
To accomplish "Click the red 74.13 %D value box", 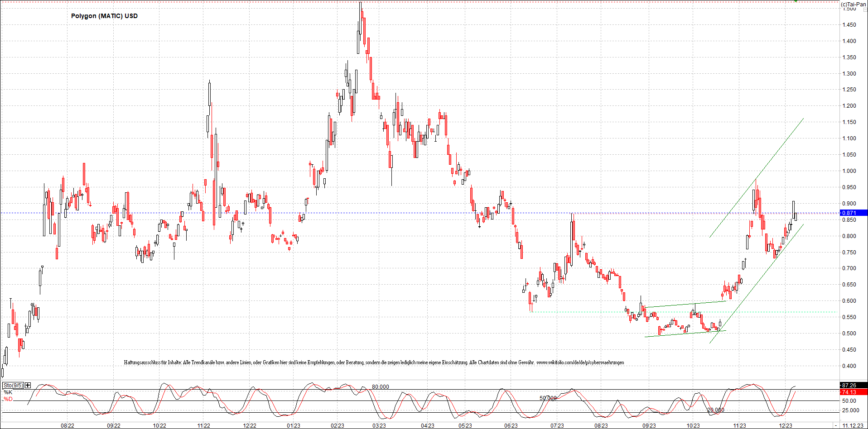I will [854, 392].
